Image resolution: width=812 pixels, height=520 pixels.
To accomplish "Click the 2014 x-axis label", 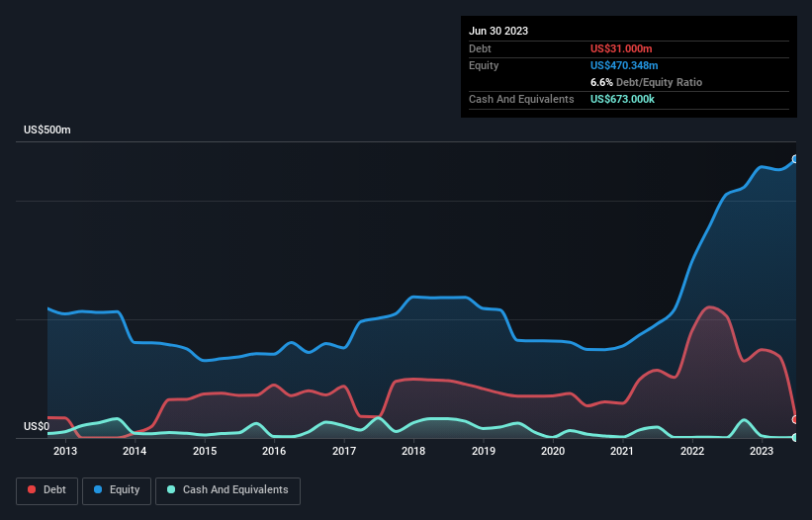I will (135, 451).
